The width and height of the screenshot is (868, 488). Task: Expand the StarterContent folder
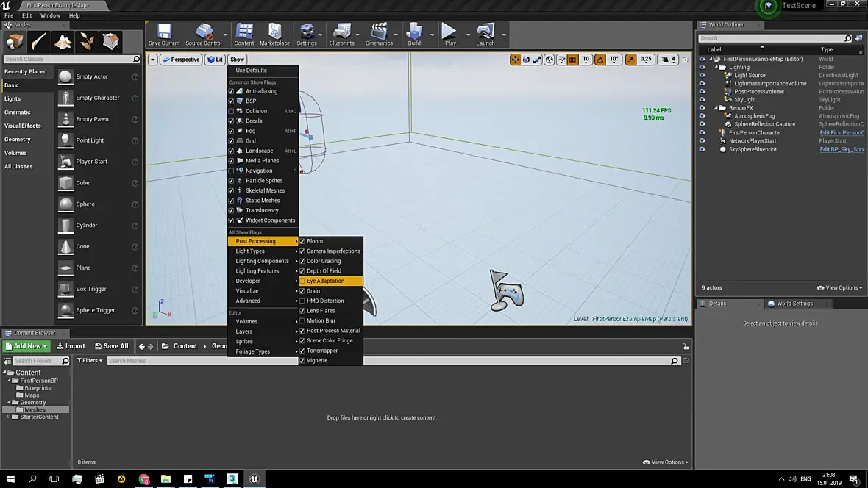[9, 417]
